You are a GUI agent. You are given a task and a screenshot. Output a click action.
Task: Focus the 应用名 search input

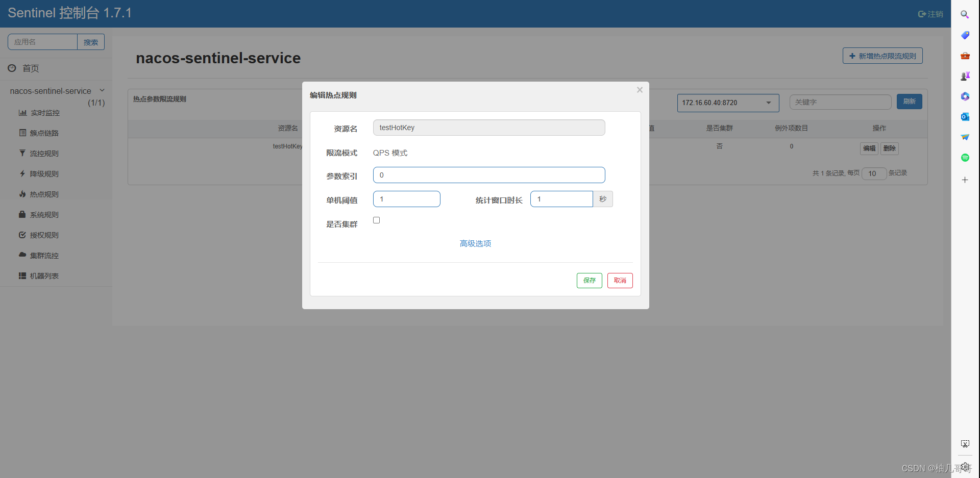43,42
